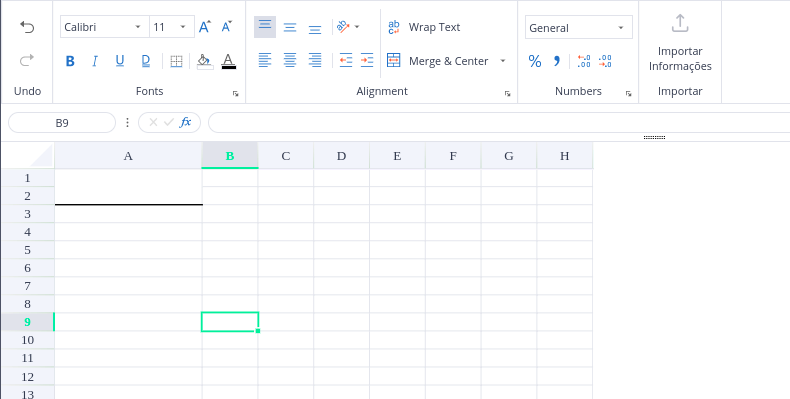
Task: Expand the text orientation dropdown arrow
Action: 357,27
